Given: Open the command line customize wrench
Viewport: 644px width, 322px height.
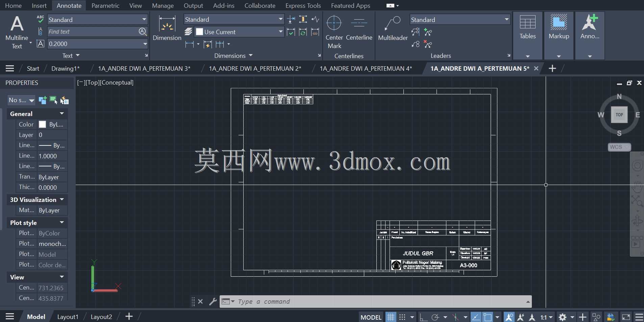Looking at the screenshot, I should point(213,301).
